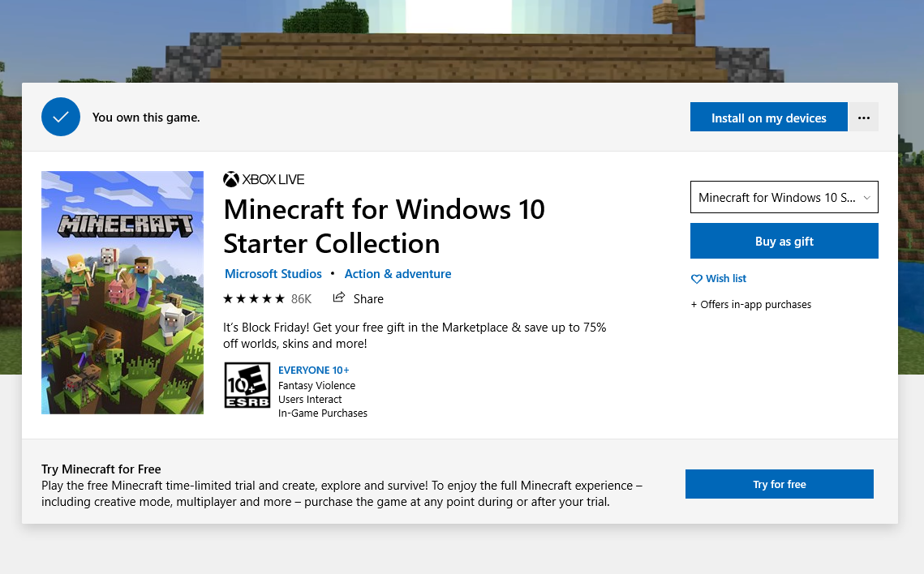Click 'You own this game.' text
The image size is (924, 574).
tap(146, 118)
